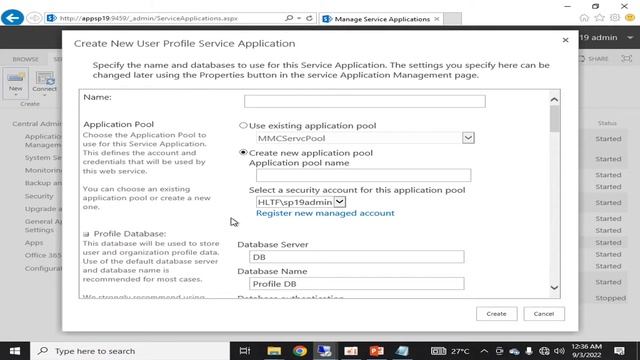This screenshot has width=640, height=360.
Task: Close the Manage Service Applications tab
Action: [437, 19]
